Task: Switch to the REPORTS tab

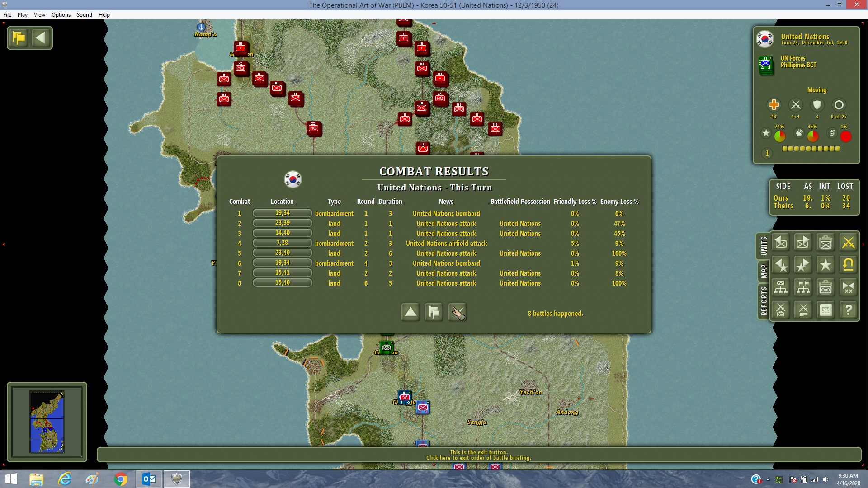Action: click(764, 301)
